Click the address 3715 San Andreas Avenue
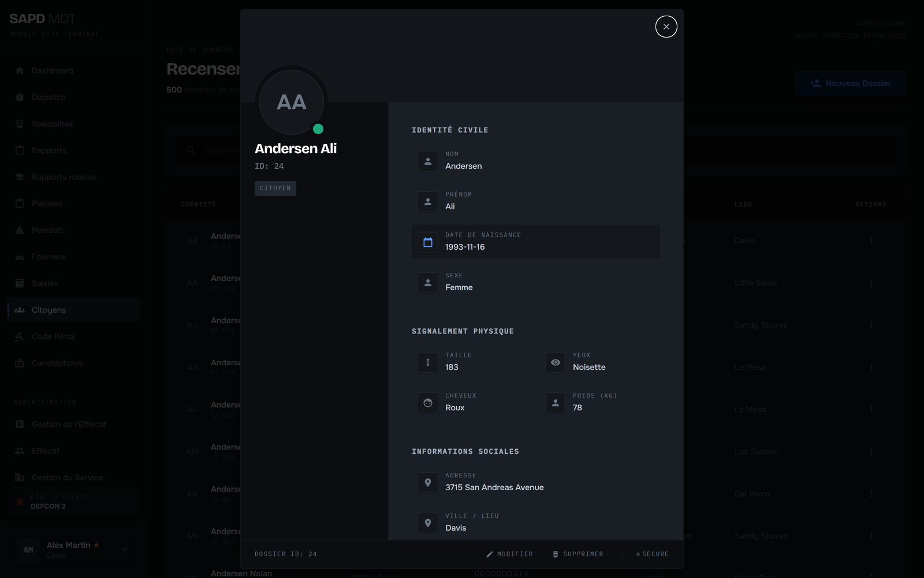This screenshot has height=578, width=924. click(x=494, y=487)
